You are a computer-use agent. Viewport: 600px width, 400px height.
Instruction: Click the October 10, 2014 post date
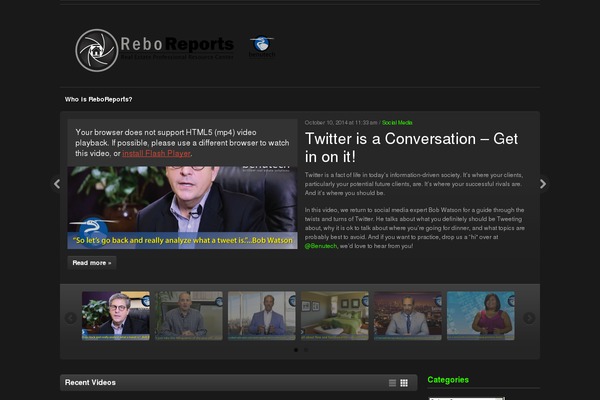pyautogui.click(x=341, y=123)
